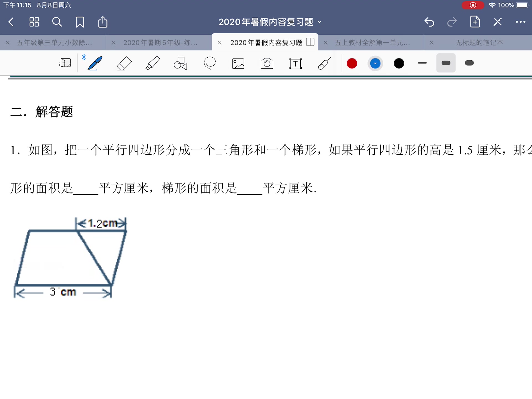Viewport: 532px width, 399px height.
Task: Tap the blank before 平方厘米，梯形
Action: coord(86,189)
